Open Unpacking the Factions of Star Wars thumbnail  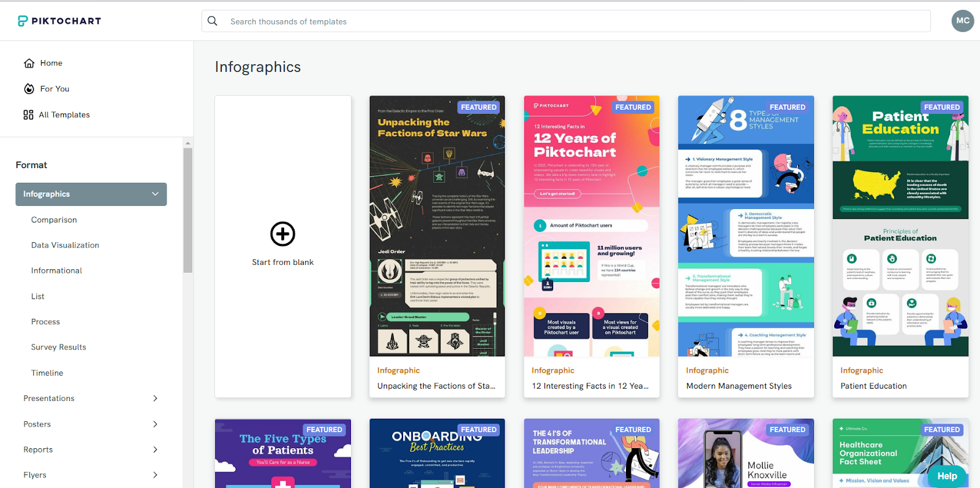(x=437, y=226)
